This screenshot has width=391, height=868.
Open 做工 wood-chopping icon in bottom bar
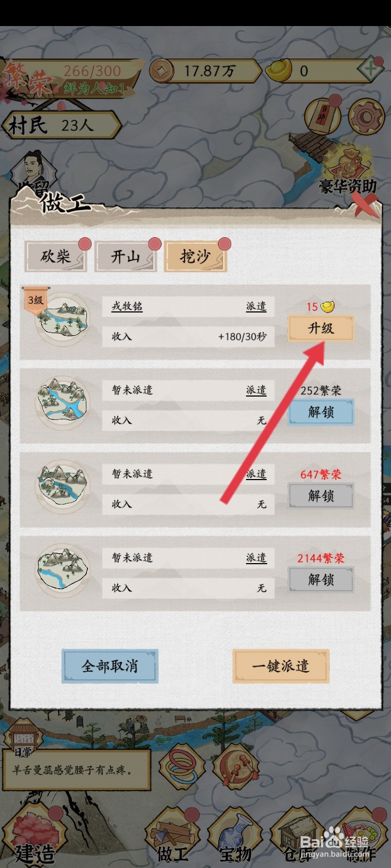[174, 835]
